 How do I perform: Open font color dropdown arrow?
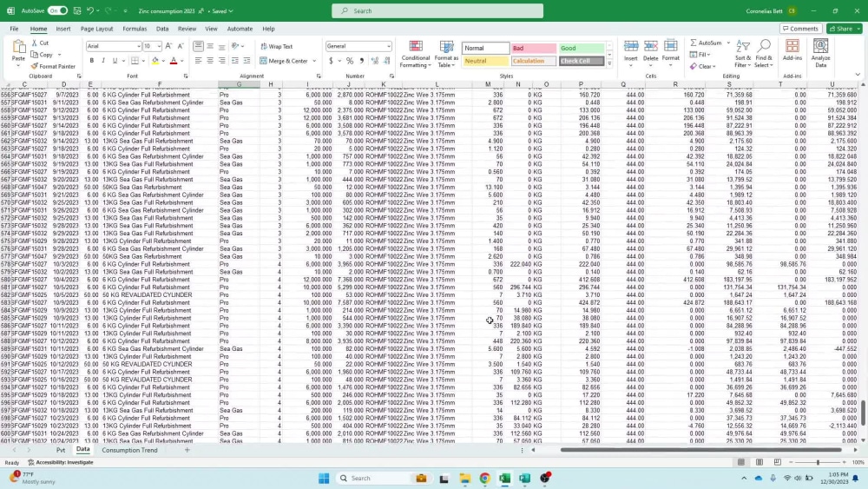click(x=181, y=61)
